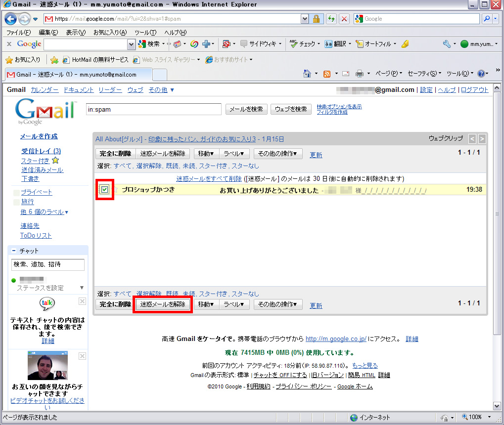Screen dimensions: 504x425
Task: Click the チェック spell check button
Action: coord(302,44)
